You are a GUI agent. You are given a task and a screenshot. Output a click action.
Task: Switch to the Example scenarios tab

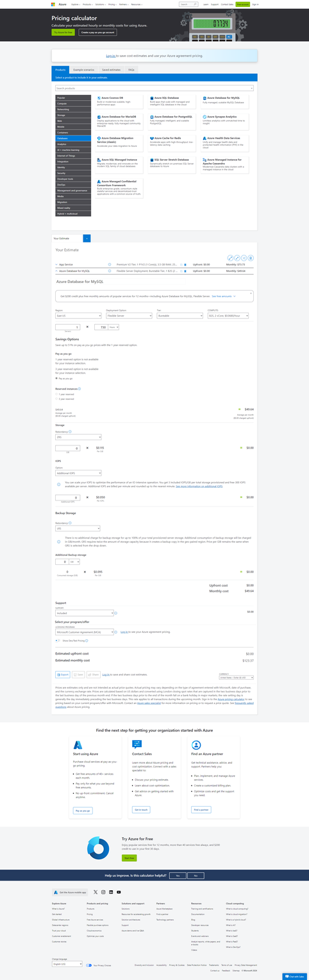point(83,69)
